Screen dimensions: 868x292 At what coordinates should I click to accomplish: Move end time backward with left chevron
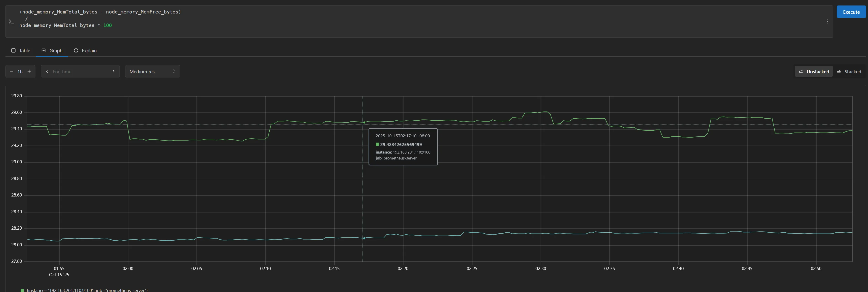click(x=47, y=71)
